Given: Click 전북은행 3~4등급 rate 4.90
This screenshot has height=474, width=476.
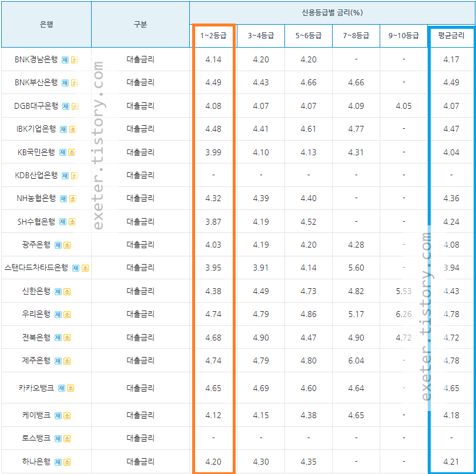Looking at the screenshot, I should [x=261, y=338].
